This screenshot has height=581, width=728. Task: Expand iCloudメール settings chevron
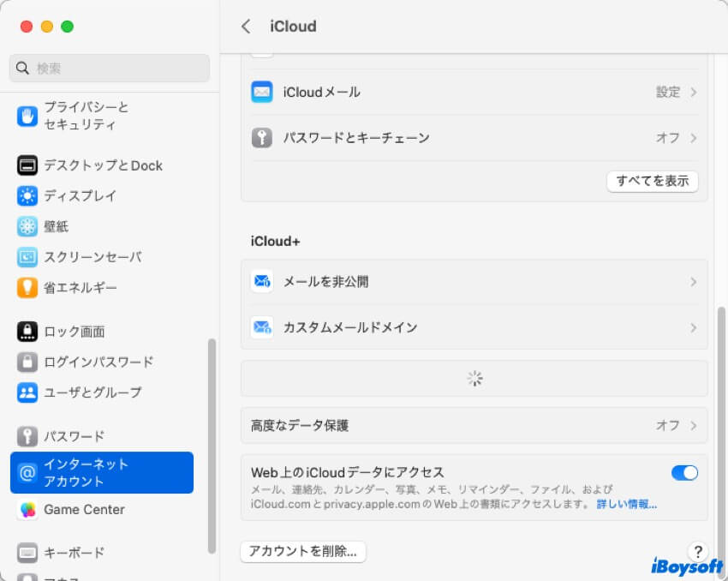click(693, 92)
